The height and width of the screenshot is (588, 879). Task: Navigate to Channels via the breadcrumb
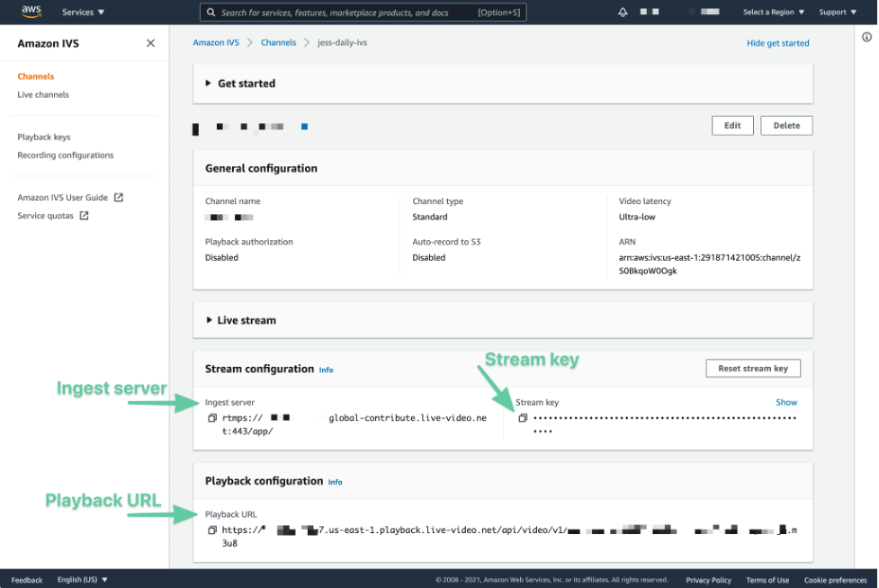(278, 42)
